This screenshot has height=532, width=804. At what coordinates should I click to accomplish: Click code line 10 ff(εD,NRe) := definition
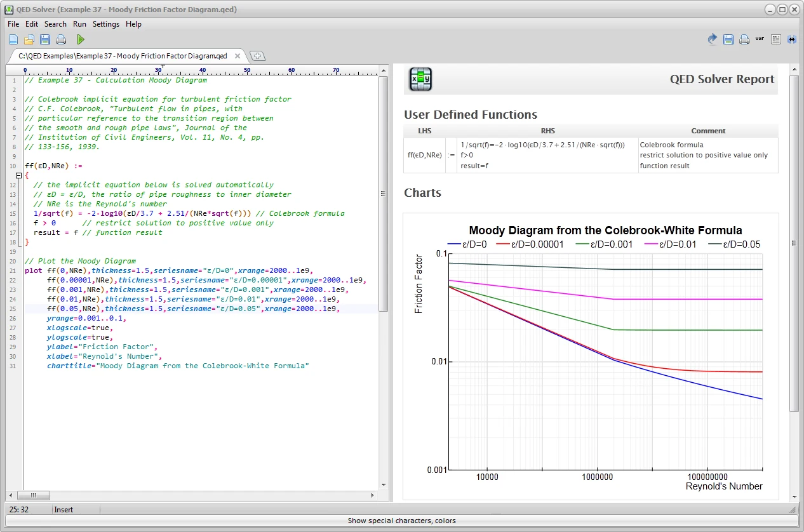pyautogui.click(x=53, y=166)
